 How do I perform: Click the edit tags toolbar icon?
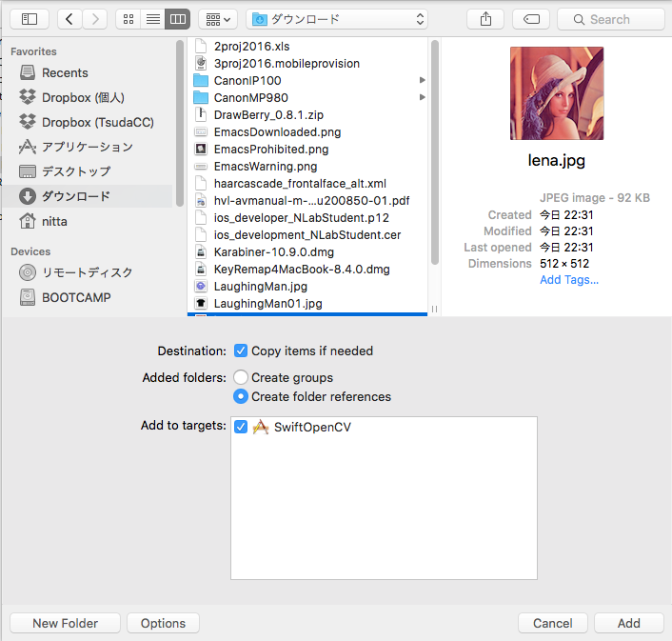tap(530, 19)
